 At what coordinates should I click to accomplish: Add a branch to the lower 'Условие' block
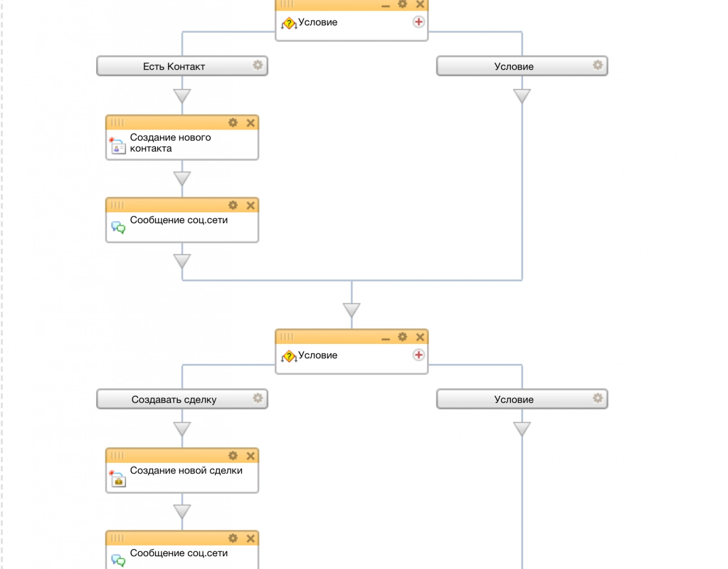[419, 355]
